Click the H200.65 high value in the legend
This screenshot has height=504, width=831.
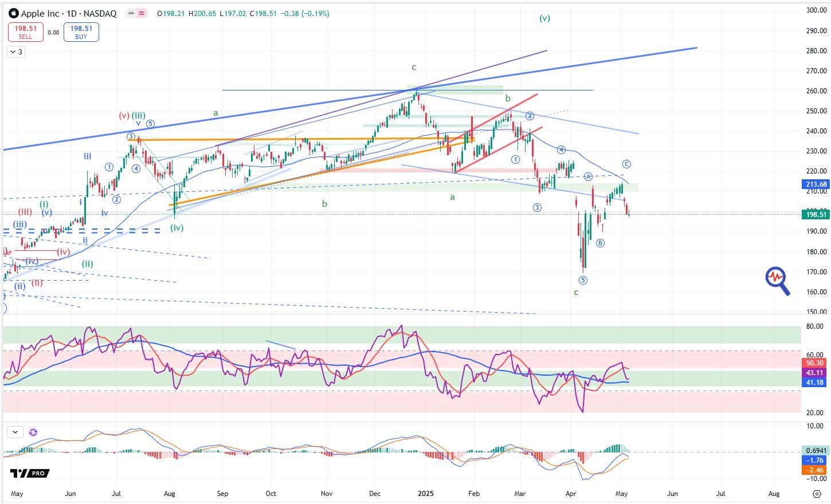(x=202, y=13)
